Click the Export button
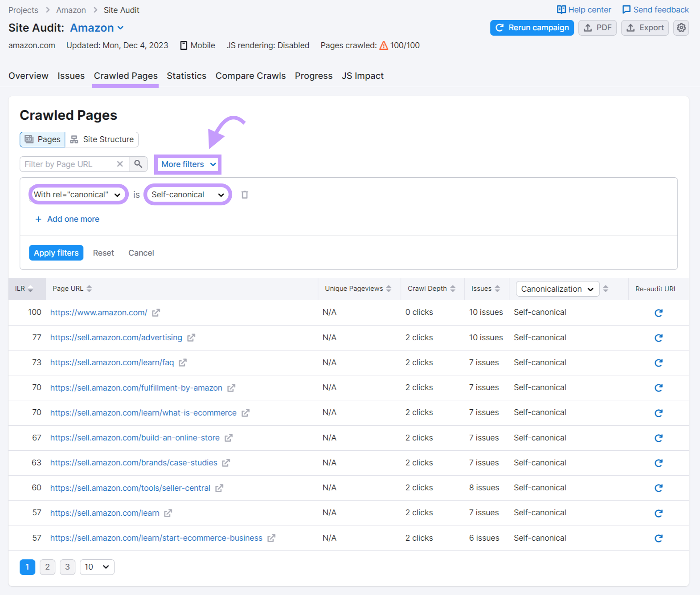Viewport: 700px width, 595px height. click(645, 28)
